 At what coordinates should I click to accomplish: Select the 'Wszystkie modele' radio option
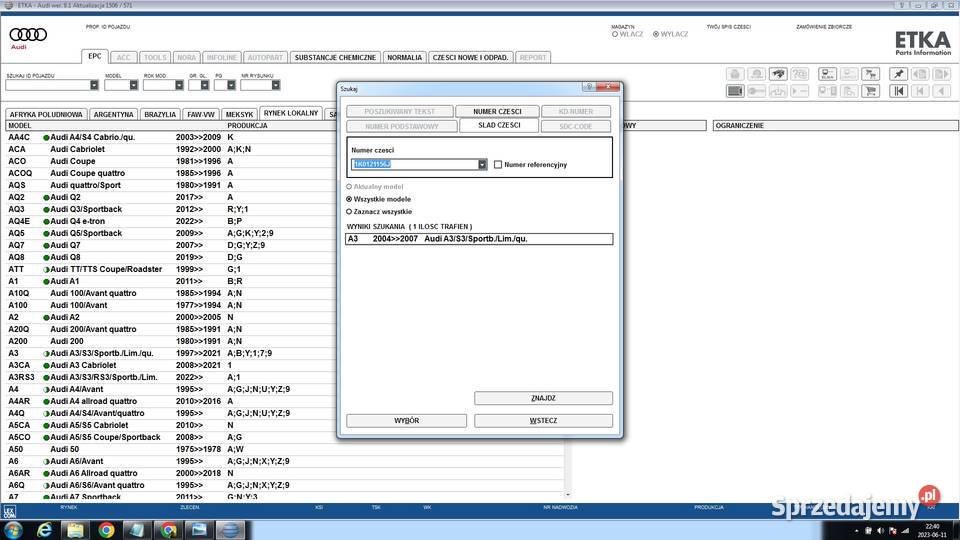[349, 199]
